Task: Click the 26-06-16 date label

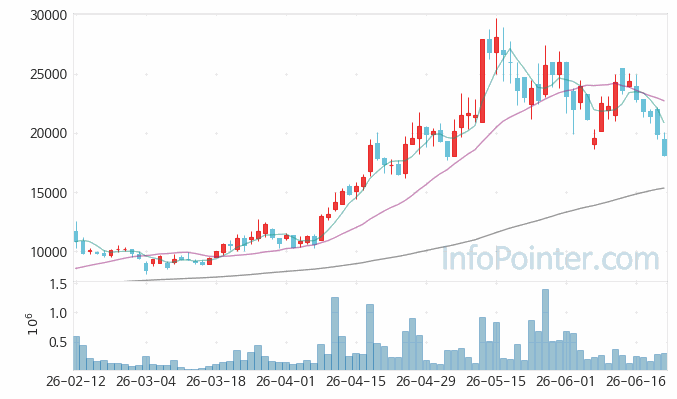Action: point(636,382)
